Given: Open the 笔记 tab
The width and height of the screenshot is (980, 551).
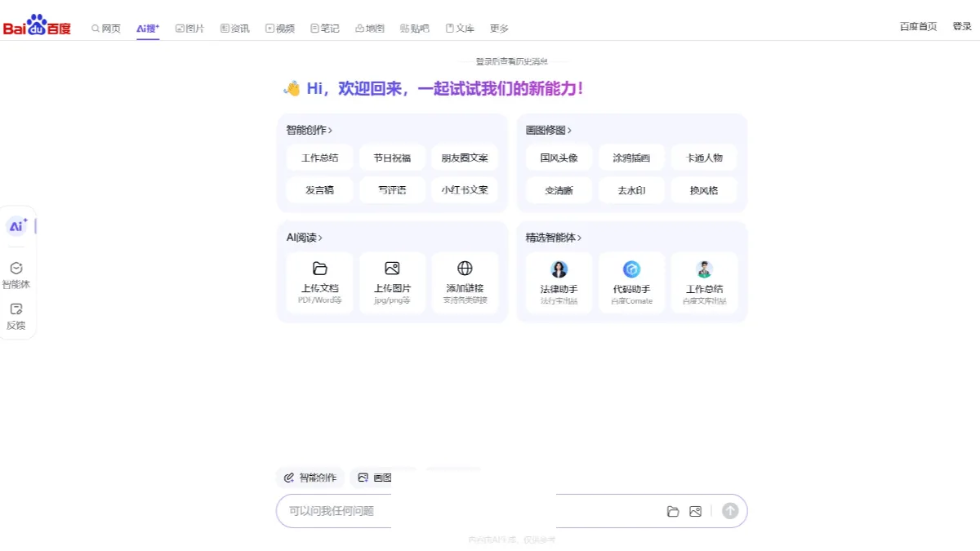Looking at the screenshot, I should point(325,28).
